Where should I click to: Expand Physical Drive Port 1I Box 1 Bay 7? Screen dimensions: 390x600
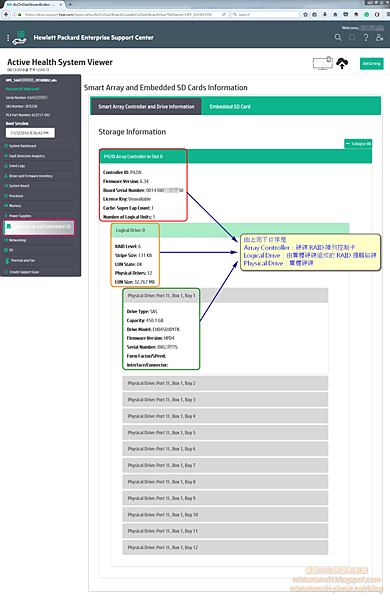pos(225,465)
